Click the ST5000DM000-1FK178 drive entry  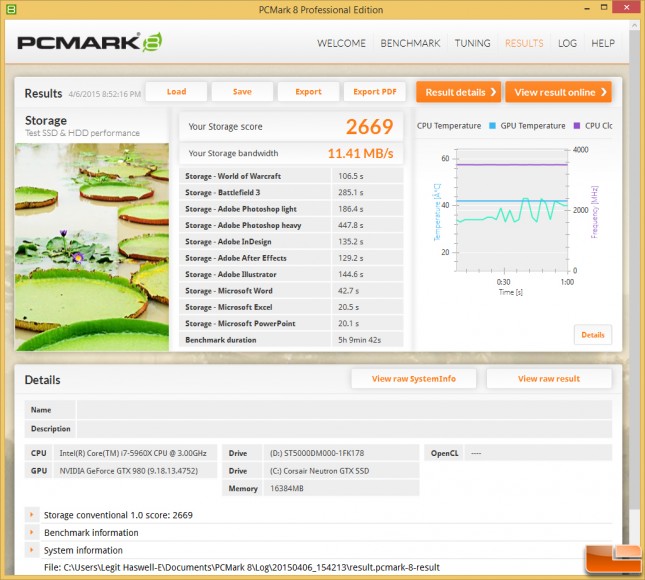[341, 453]
